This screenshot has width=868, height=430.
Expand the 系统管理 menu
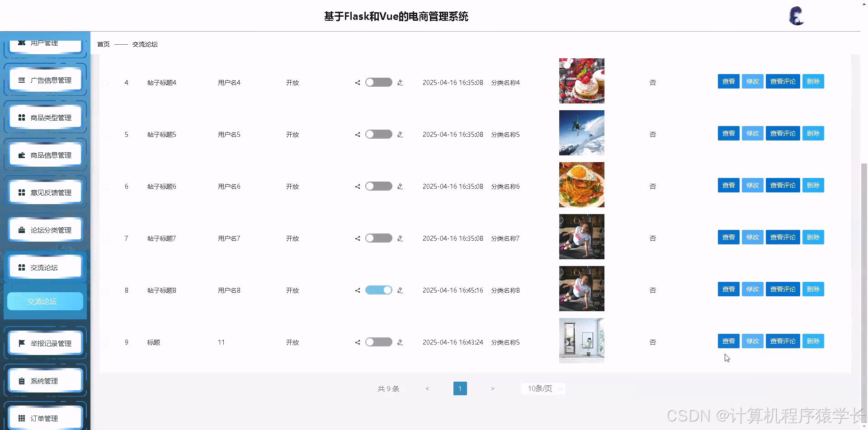45,381
